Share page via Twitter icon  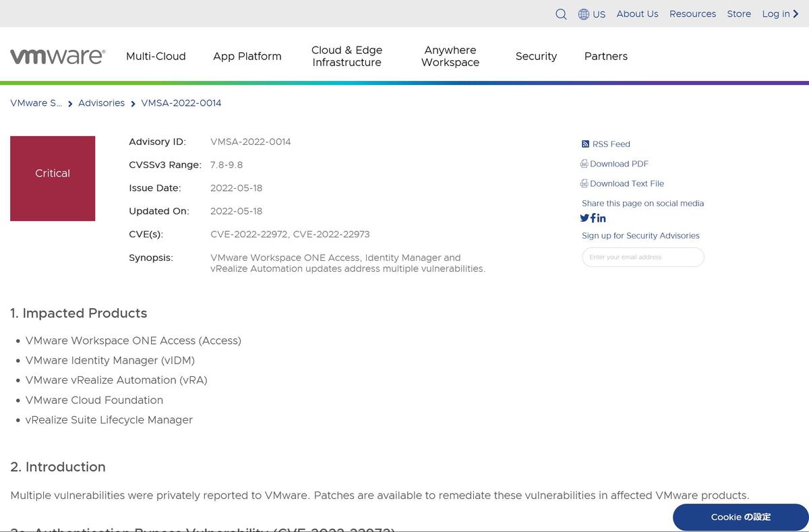[x=585, y=218]
